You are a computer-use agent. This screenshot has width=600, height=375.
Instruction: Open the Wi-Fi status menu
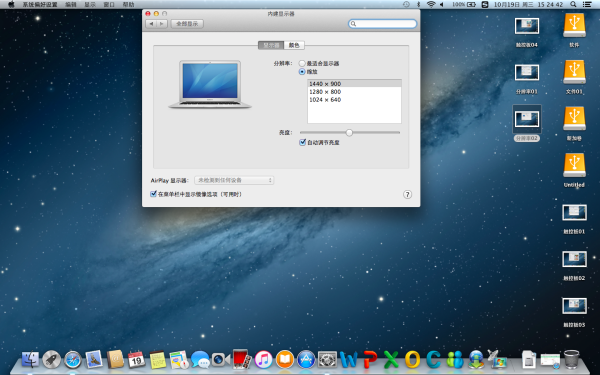(x=431, y=4)
